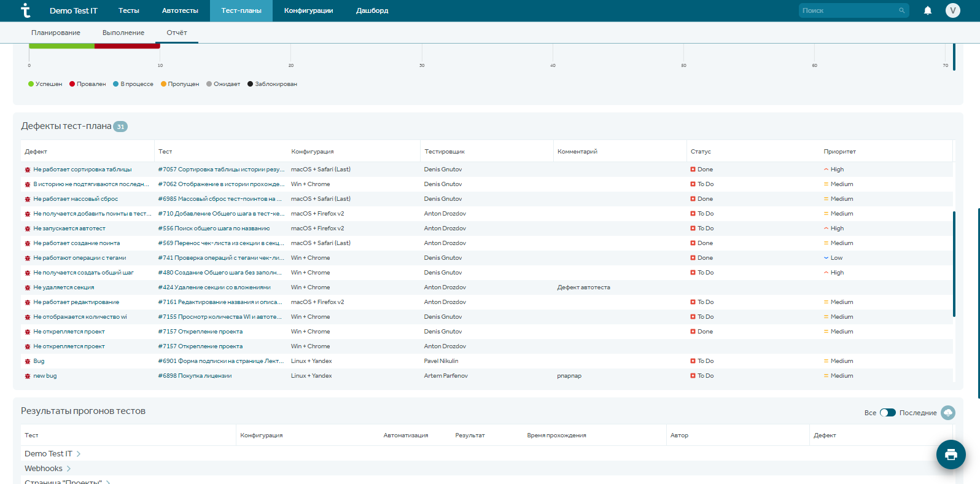The height and width of the screenshot is (484, 980).
Task: Expand Webhooks results node
Action: pyautogui.click(x=68, y=469)
